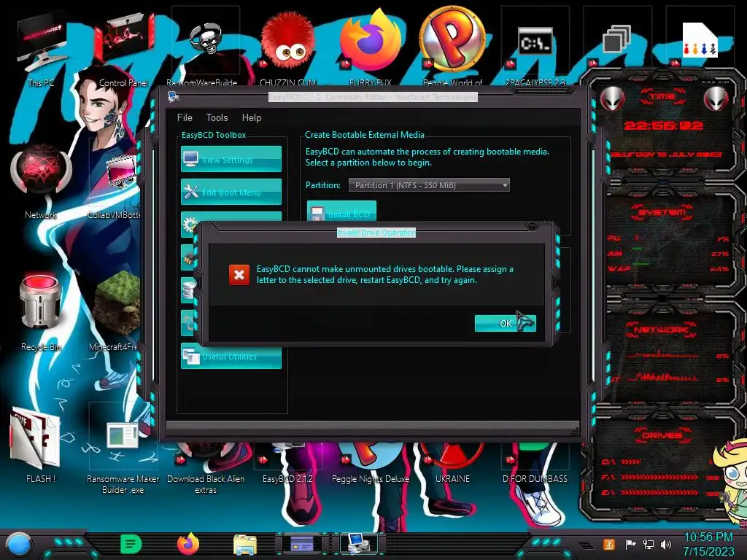747x560 pixels.
Task: Click the Edit Boot Menu toolbox button
Action: 231,192
